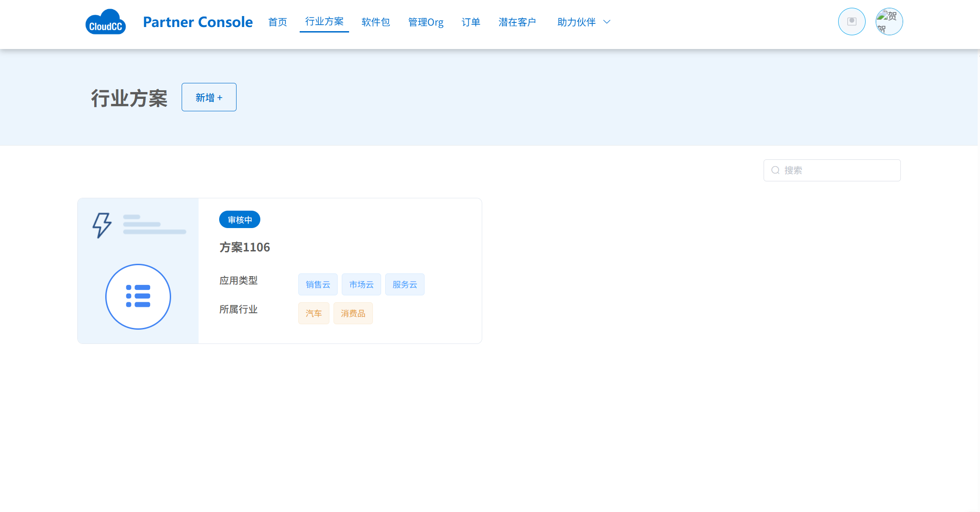
Task: Open the 方案1106 solution title
Action: [x=245, y=247]
